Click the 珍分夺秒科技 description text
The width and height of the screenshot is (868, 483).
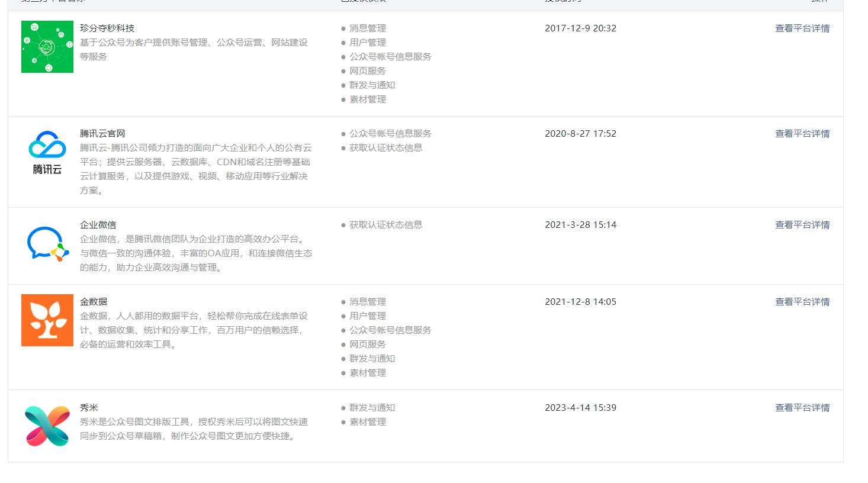click(x=194, y=50)
